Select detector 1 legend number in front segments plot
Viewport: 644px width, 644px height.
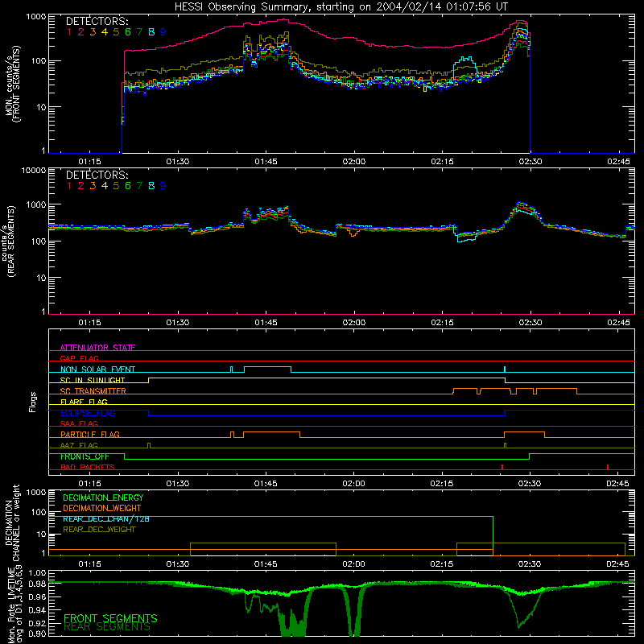tap(69, 32)
